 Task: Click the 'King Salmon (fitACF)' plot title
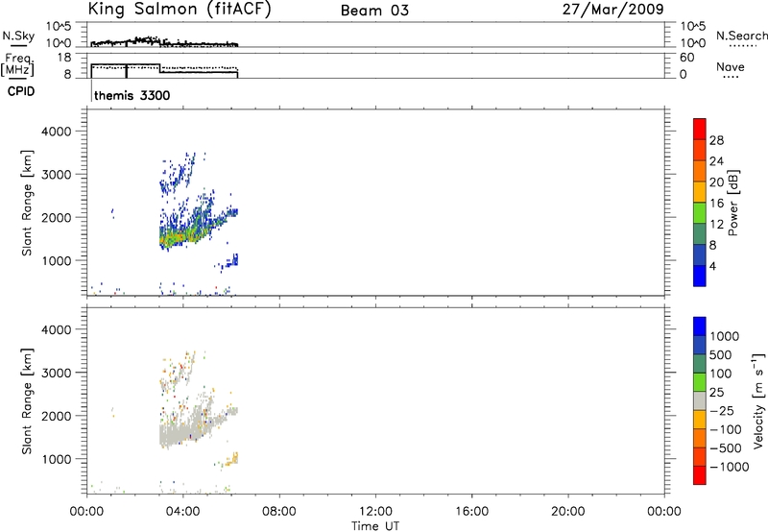click(180, 10)
